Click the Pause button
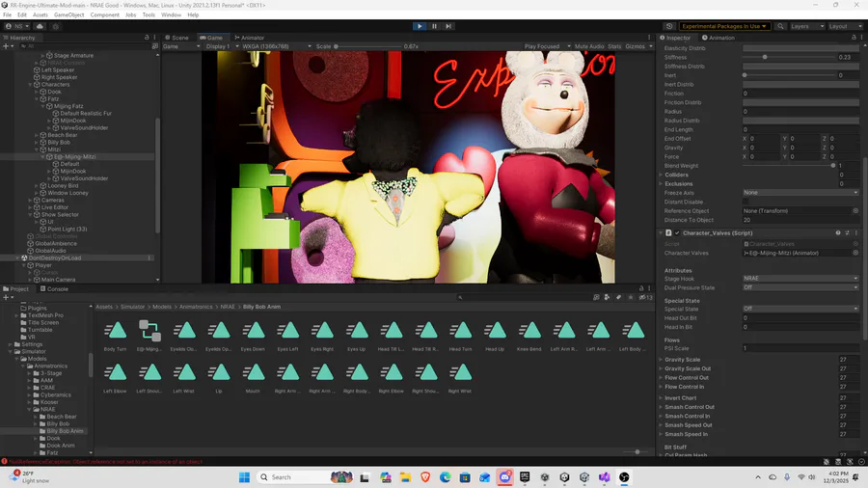The height and width of the screenshot is (488, 868). click(x=434, y=26)
